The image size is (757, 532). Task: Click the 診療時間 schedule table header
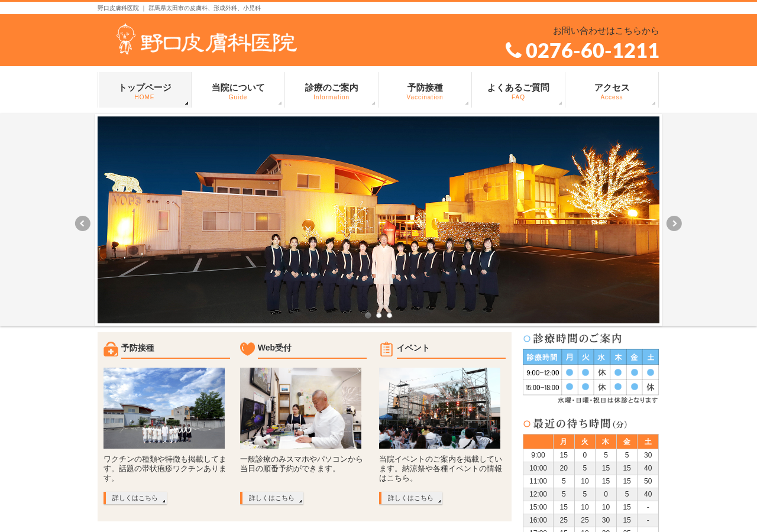click(542, 357)
